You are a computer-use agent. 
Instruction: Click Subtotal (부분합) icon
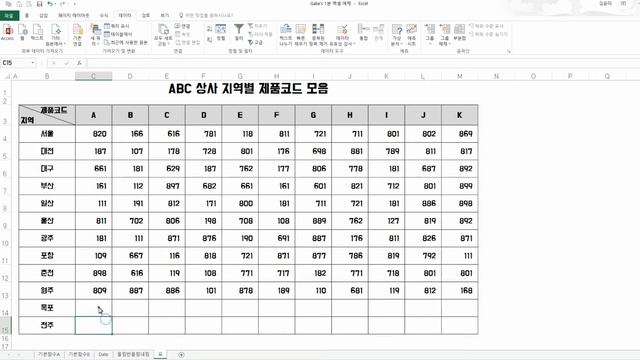pos(460,32)
